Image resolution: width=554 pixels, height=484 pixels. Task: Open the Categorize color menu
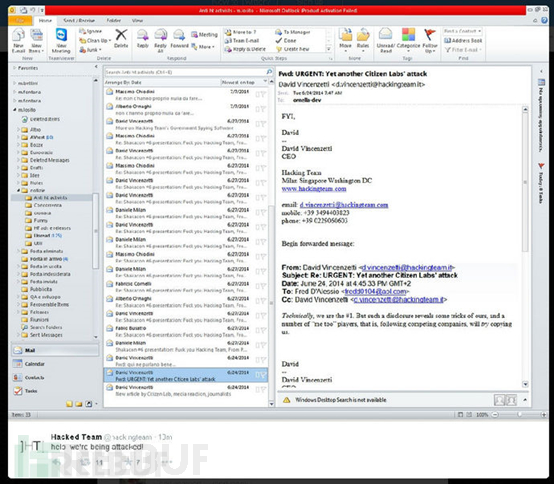point(408,40)
